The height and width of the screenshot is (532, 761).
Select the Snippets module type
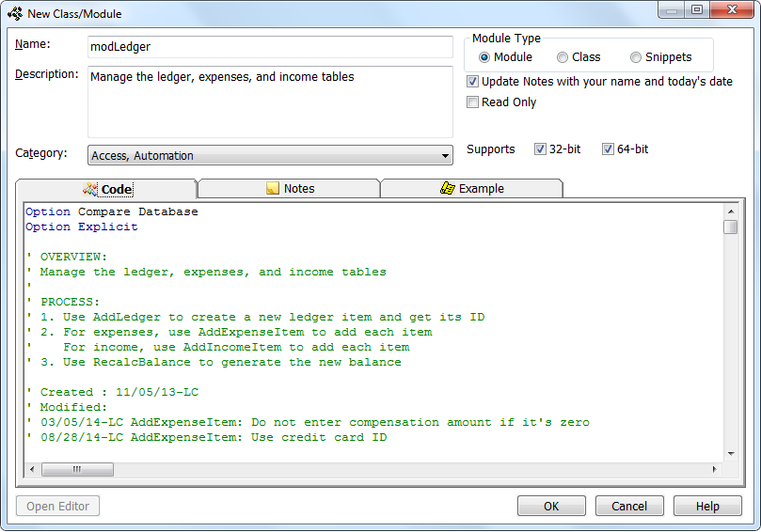[635, 57]
